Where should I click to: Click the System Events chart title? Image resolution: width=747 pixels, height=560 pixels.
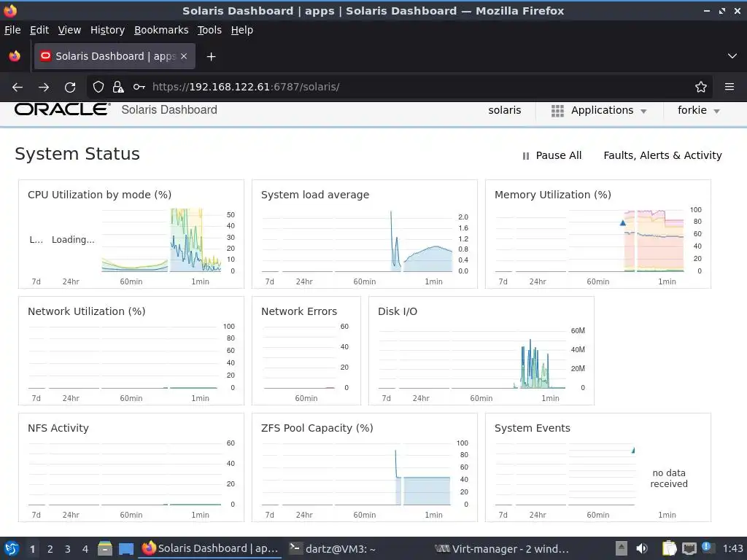click(532, 428)
